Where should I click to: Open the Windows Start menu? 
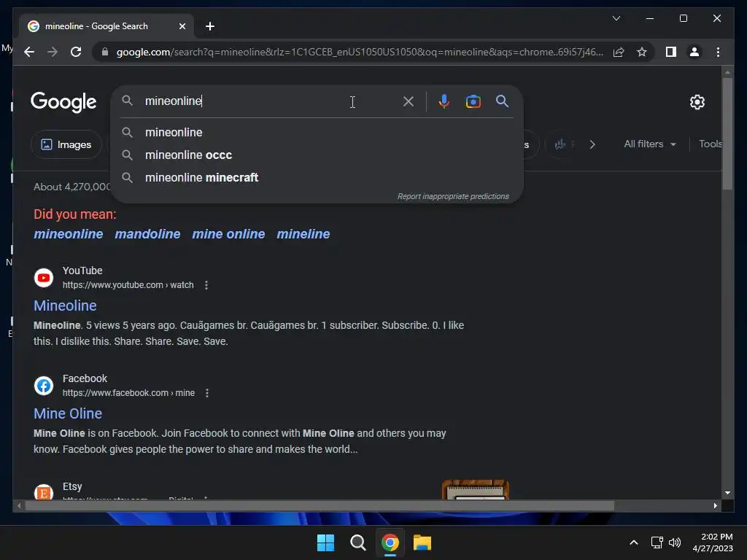326,542
